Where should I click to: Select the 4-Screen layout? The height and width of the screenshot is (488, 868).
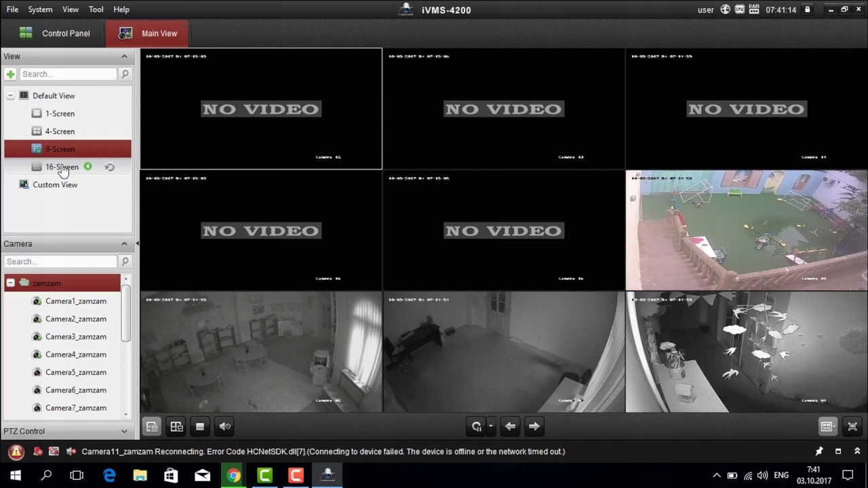[60, 131]
